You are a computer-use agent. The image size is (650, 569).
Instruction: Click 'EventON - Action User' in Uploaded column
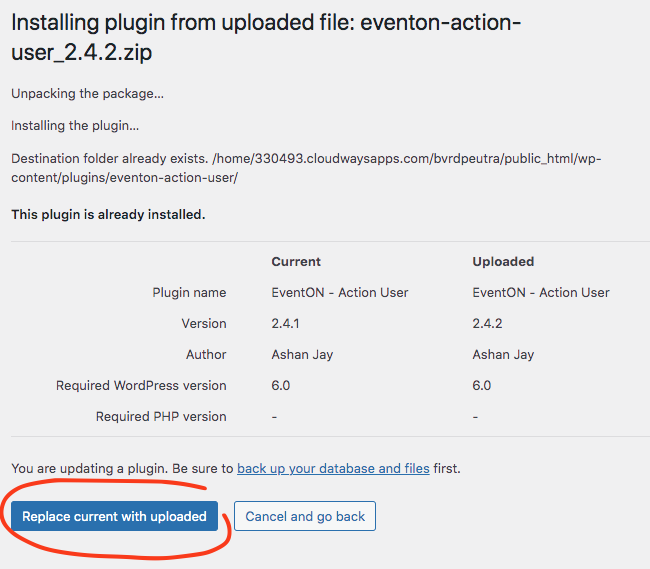(x=541, y=293)
